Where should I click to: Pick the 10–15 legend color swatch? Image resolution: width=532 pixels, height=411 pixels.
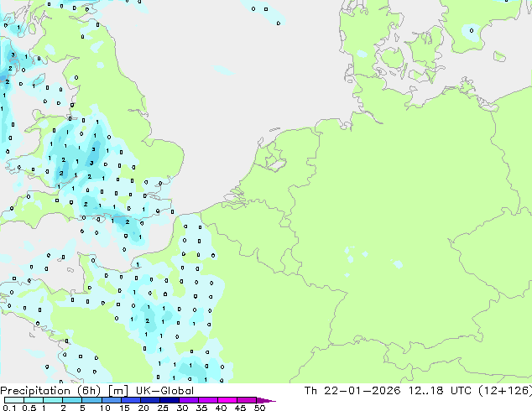point(112,400)
